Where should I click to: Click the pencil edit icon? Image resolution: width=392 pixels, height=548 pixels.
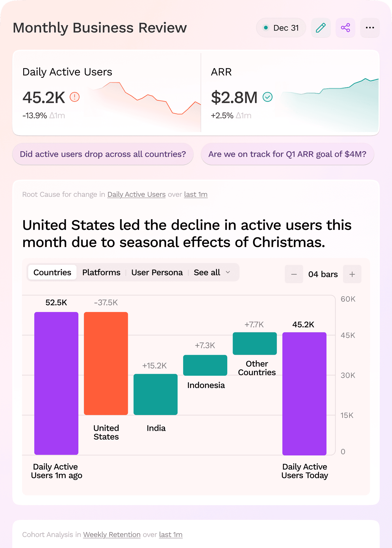coord(321,28)
